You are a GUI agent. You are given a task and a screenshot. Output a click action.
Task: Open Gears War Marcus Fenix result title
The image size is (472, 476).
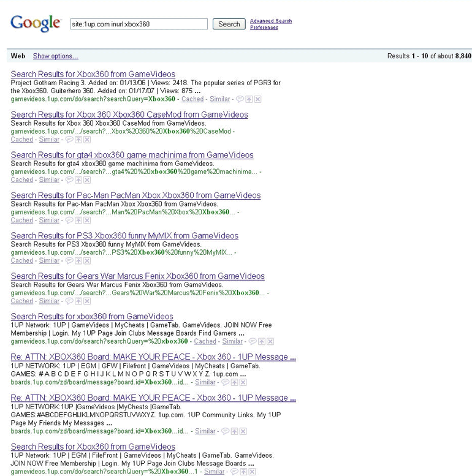(x=137, y=276)
